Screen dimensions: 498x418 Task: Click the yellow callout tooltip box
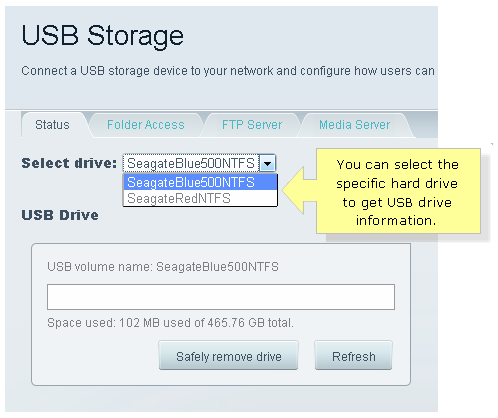pos(398,191)
